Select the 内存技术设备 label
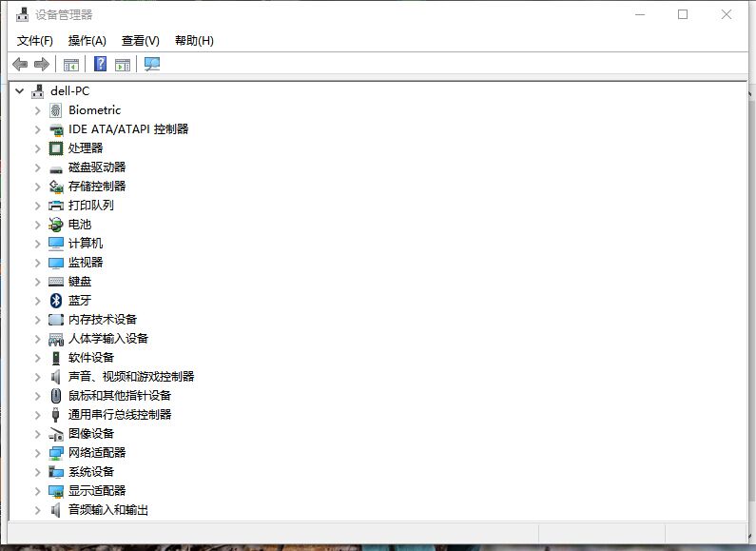The width and height of the screenshot is (756, 551). click(103, 320)
